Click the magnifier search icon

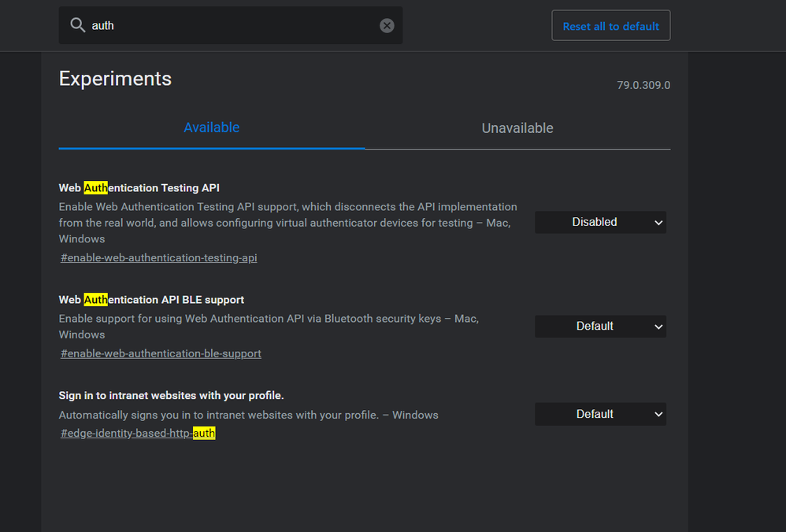[77, 25]
